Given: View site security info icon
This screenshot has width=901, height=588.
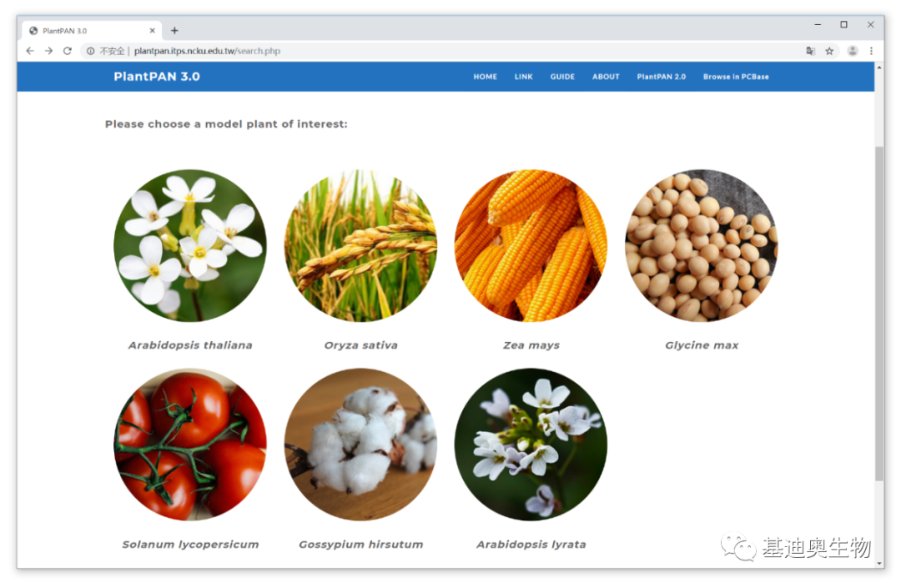Looking at the screenshot, I should pyautogui.click(x=90, y=51).
